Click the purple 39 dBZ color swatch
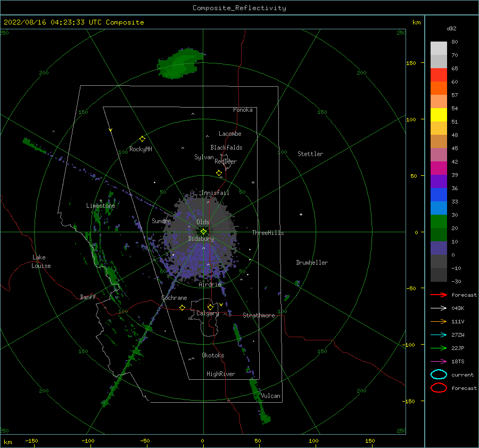 [x=439, y=181]
